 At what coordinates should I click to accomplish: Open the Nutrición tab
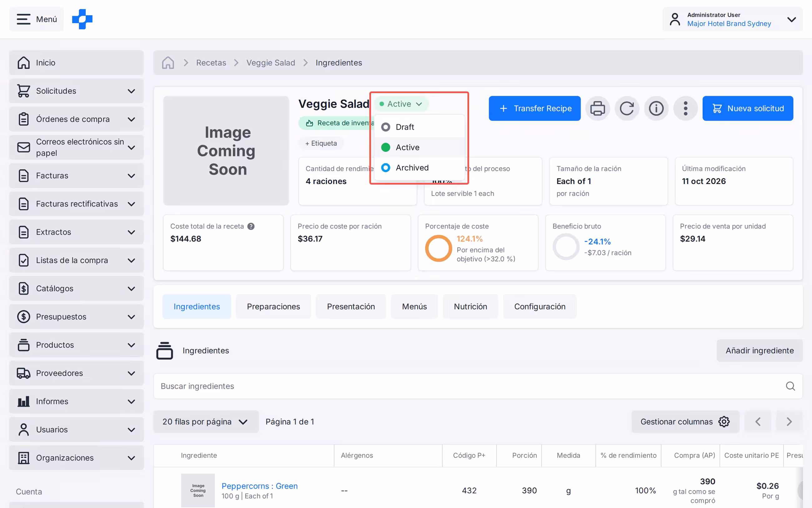click(x=470, y=306)
